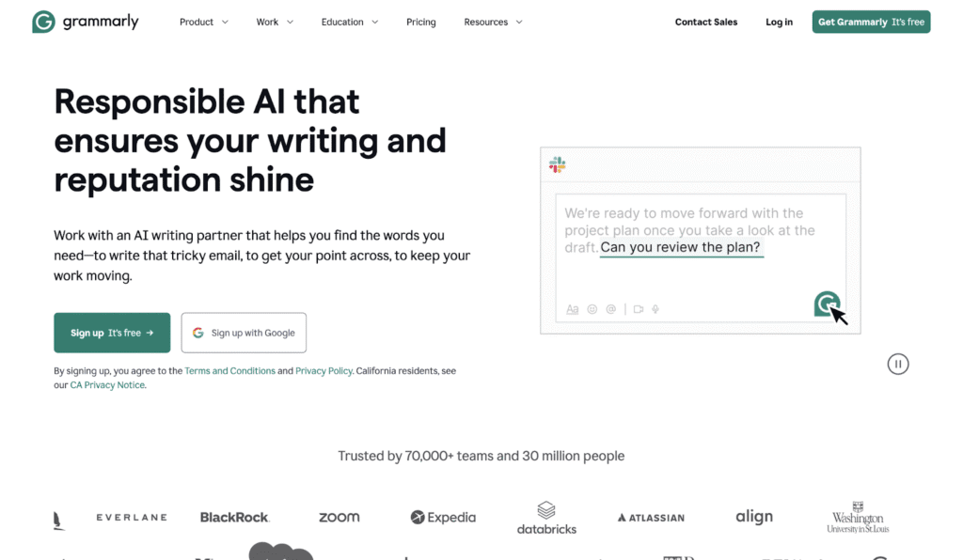Click the text formatting Aa icon
This screenshot has height=560, width=963.
(573, 309)
